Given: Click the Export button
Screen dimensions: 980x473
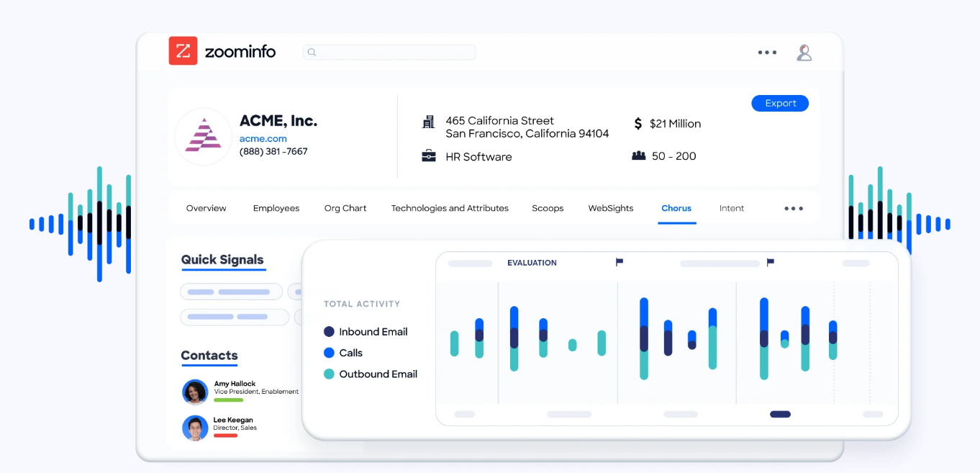Looking at the screenshot, I should [x=780, y=104].
